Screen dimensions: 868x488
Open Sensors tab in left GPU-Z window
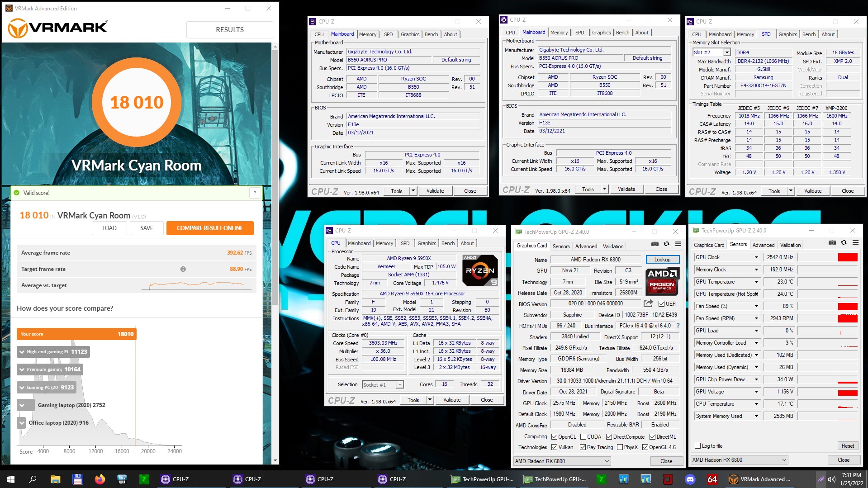[561, 246]
